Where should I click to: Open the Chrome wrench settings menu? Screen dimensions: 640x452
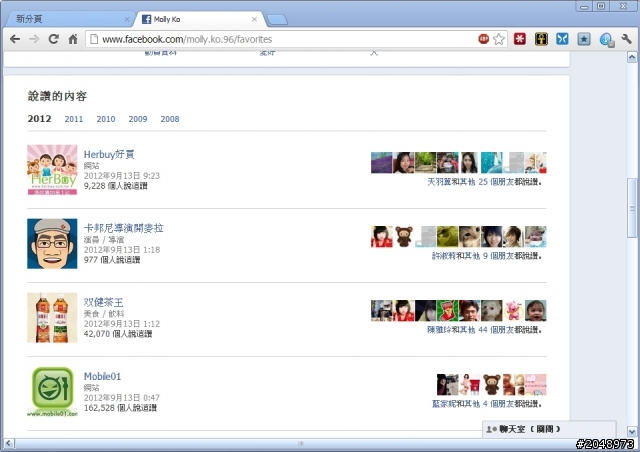click(x=627, y=39)
